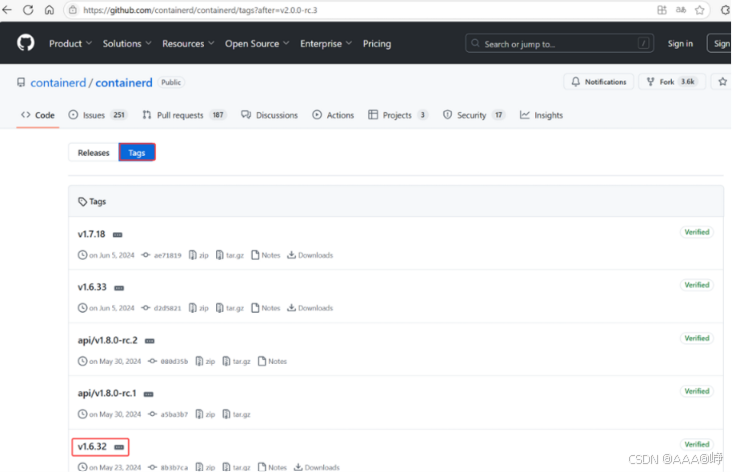This screenshot has width=732, height=472.
Task: Download tar.gz for api/v1.8.0-rc.1
Action: [x=236, y=414]
